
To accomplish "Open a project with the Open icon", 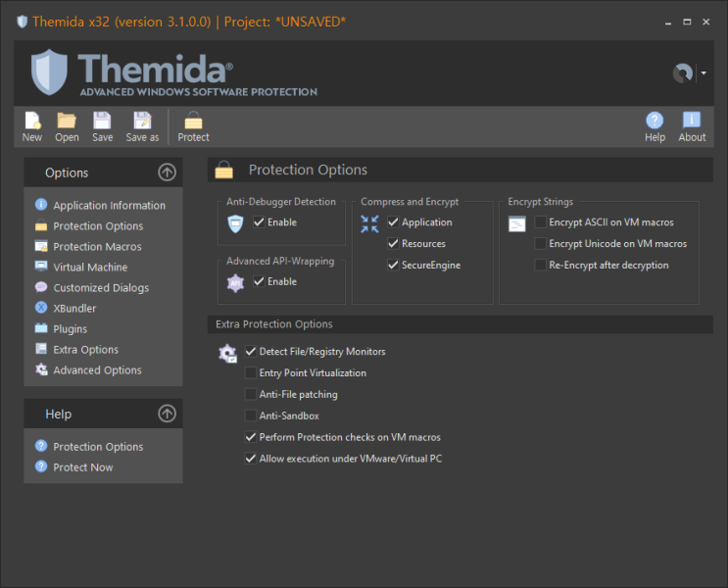I will click(x=67, y=122).
